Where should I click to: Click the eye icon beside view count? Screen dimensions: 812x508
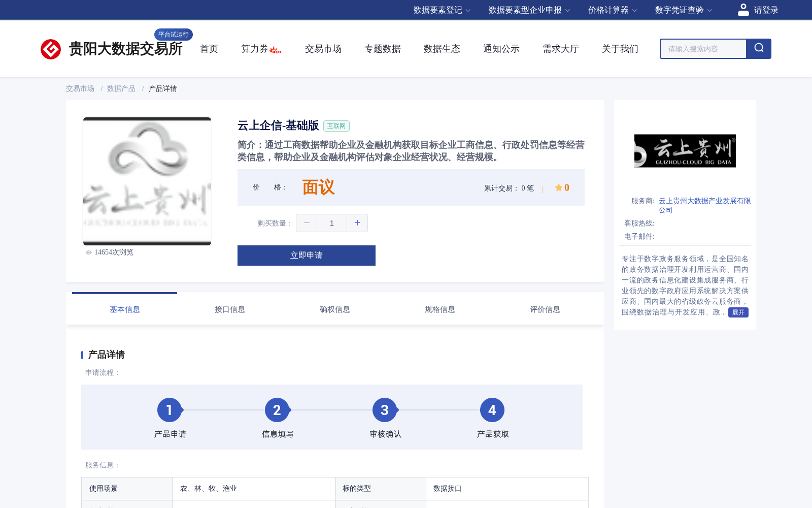pos(89,252)
